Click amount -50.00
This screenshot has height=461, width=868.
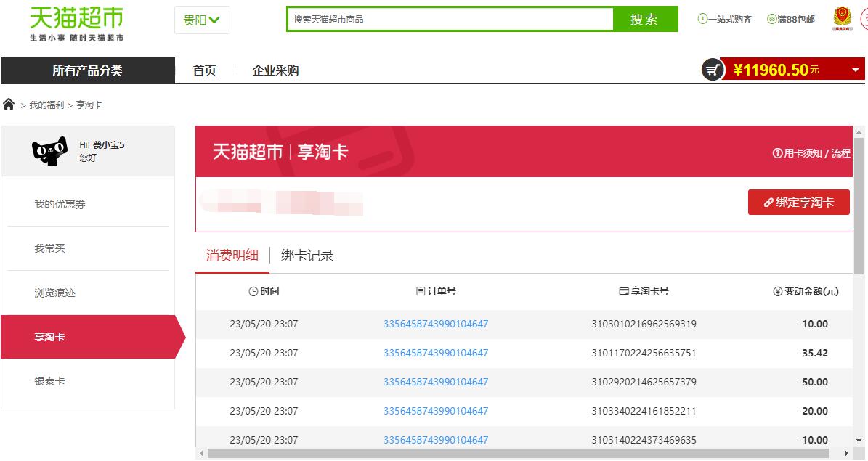(814, 382)
